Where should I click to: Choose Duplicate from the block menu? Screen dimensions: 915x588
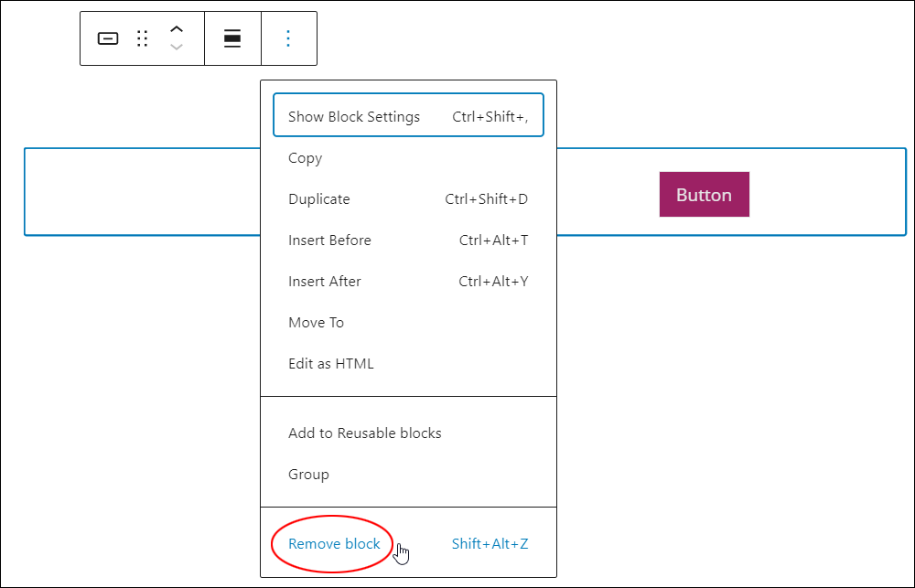[x=408, y=199]
